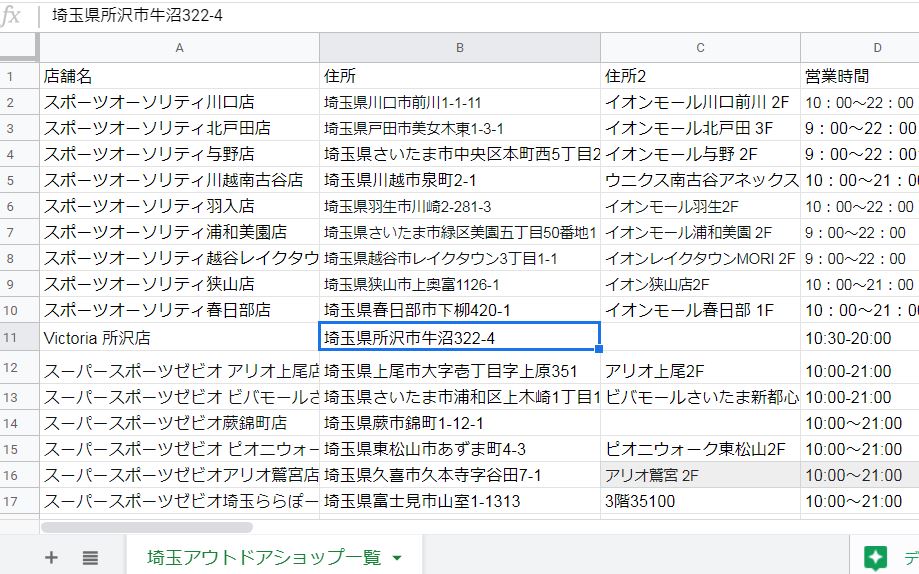
Task: Select cell スポーツオーソリティ狭山店
Action: pyautogui.click(x=179, y=284)
